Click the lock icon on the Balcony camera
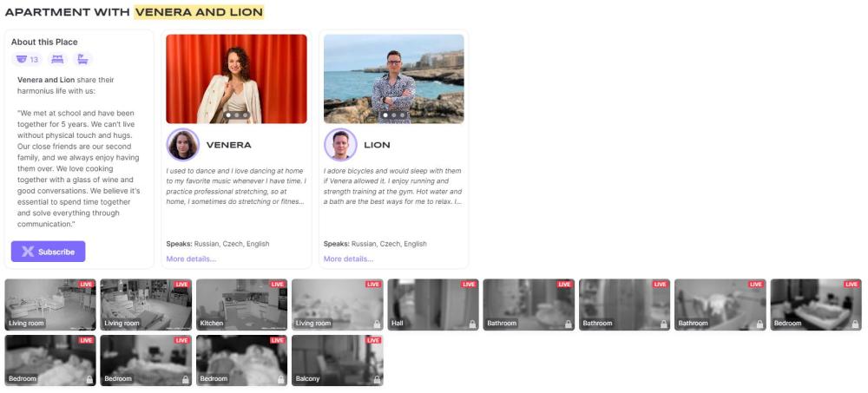Image resolution: width=868 pixels, height=393 pixels. [376, 379]
